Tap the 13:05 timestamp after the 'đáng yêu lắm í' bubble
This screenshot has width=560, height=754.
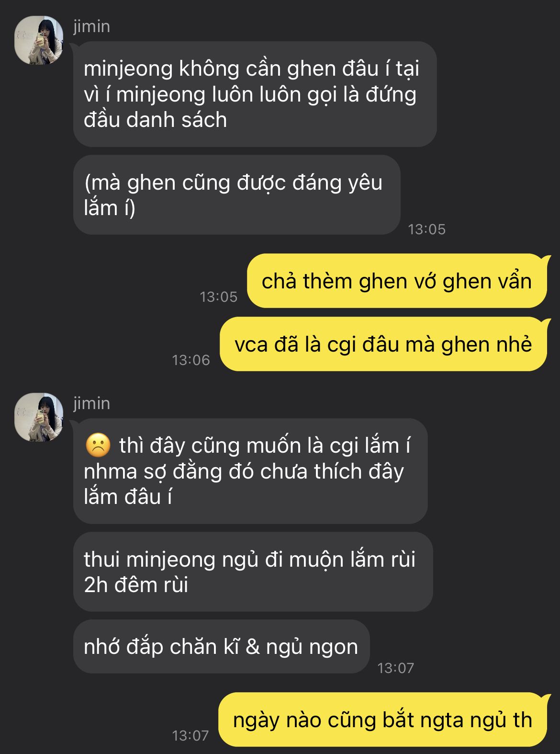pyautogui.click(x=426, y=229)
